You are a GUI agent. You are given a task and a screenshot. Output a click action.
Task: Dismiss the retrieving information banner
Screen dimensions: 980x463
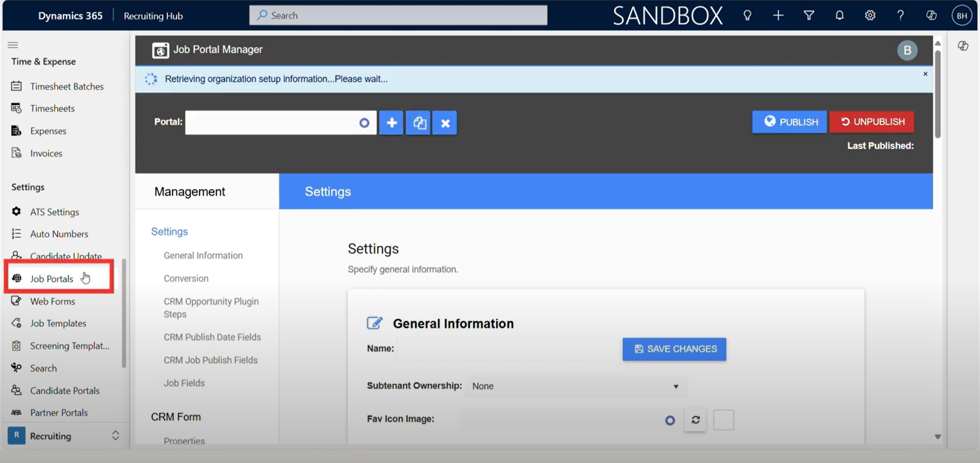coord(925,74)
